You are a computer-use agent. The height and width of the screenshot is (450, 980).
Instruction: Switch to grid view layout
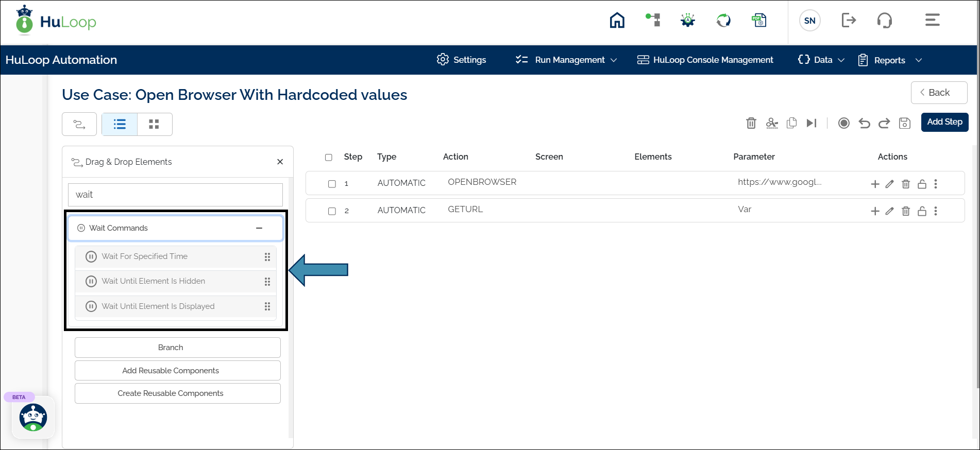[x=154, y=124]
